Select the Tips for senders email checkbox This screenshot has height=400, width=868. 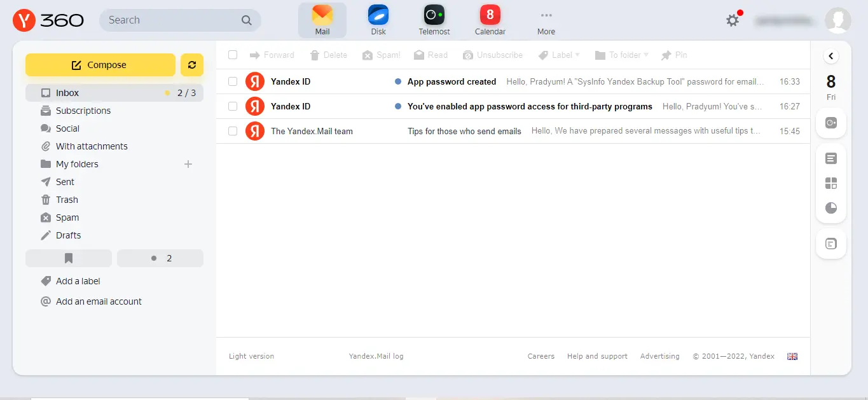[x=233, y=131]
